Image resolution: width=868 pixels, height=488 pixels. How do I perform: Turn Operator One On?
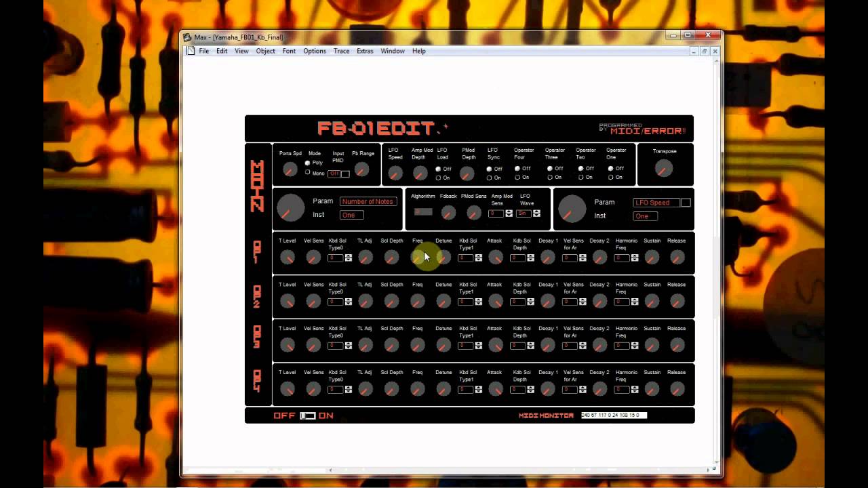pyautogui.click(x=611, y=178)
